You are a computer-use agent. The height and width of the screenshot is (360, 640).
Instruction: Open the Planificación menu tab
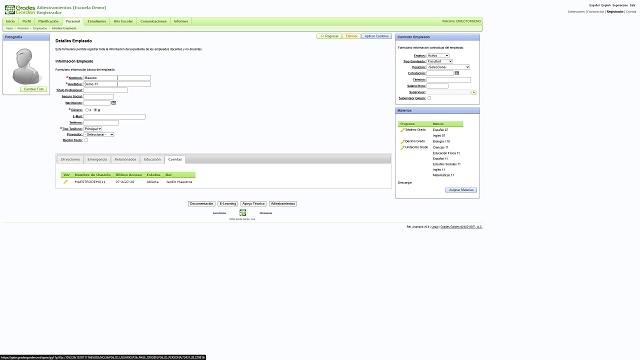click(x=48, y=21)
